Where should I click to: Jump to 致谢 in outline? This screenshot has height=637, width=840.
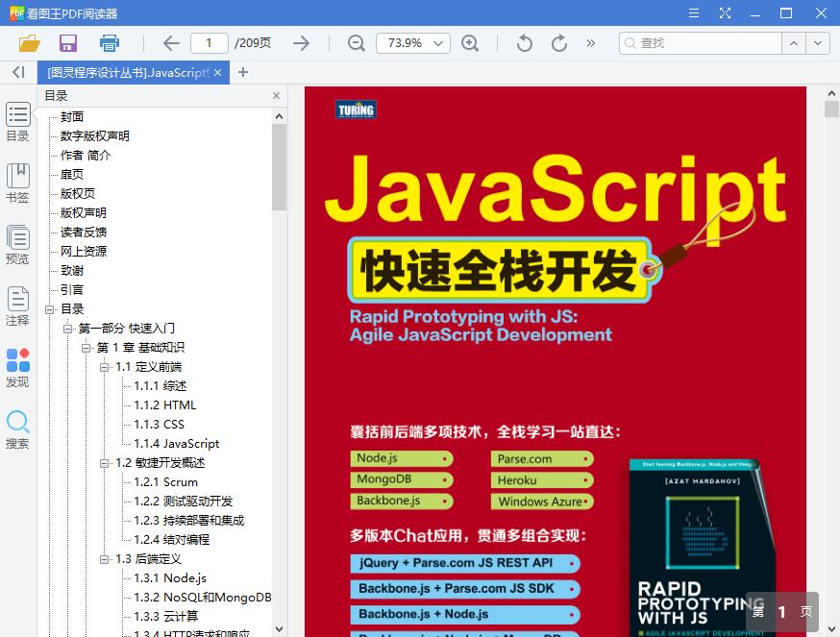(72, 271)
